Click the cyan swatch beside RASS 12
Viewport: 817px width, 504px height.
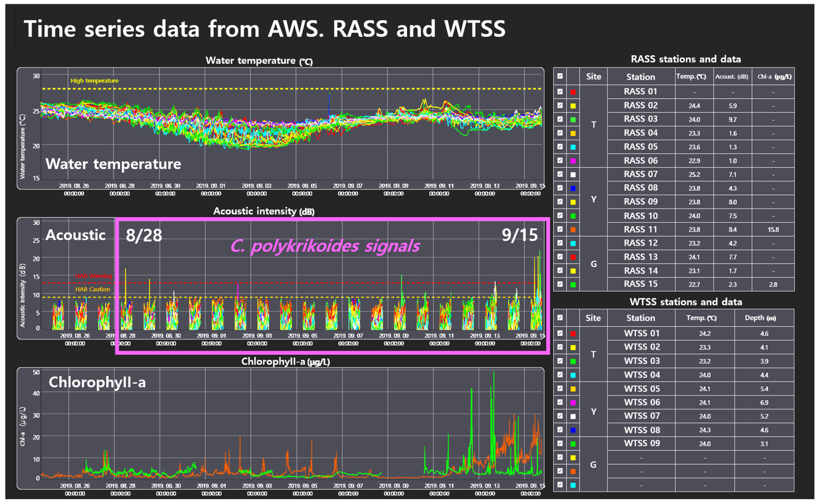573,243
